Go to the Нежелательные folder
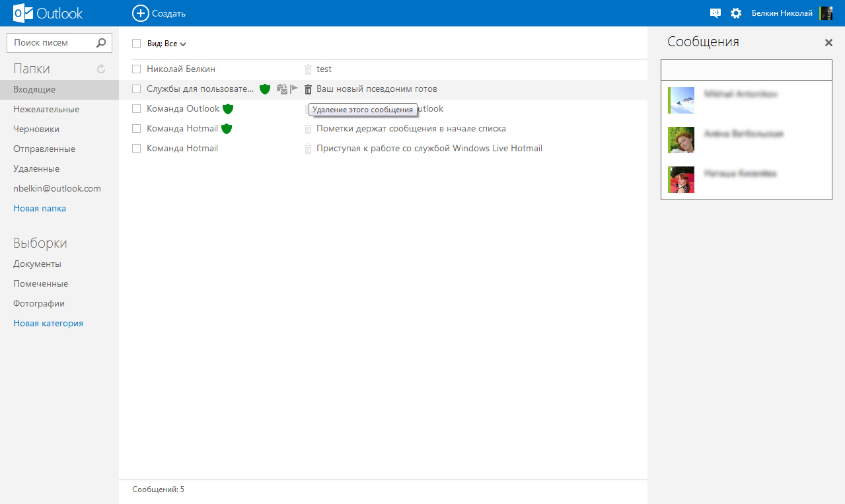Viewport: 845px width, 504px height. point(46,109)
